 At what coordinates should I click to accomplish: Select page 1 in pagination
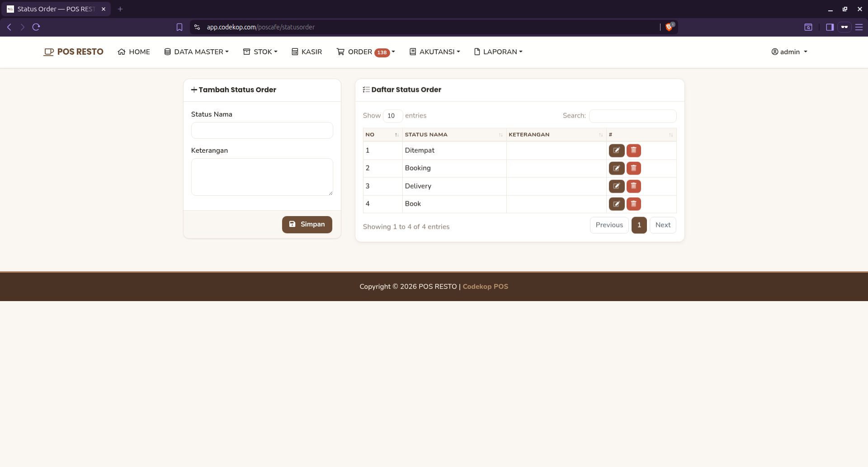(x=639, y=225)
